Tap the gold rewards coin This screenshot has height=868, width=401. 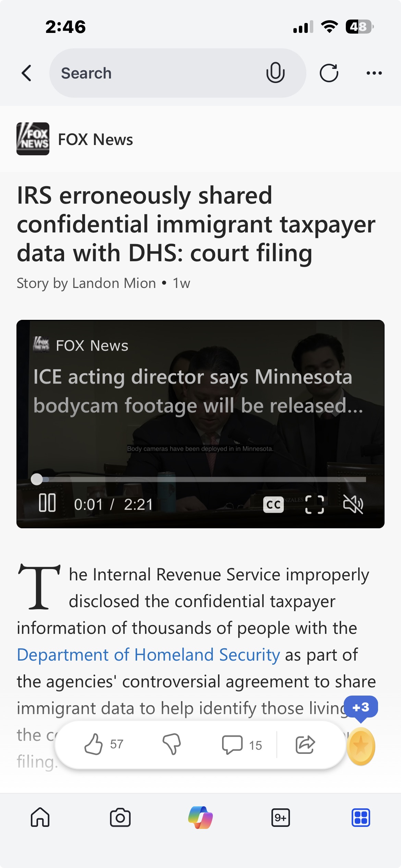pos(361,746)
